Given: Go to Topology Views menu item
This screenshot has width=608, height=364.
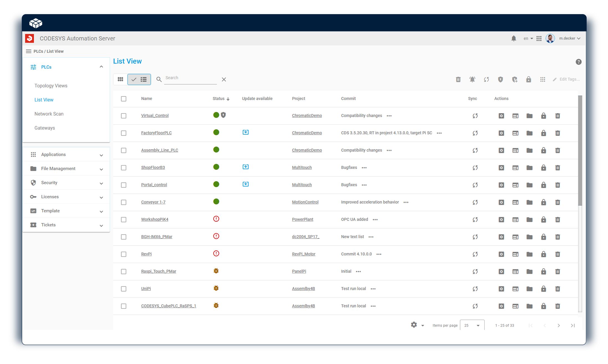Looking at the screenshot, I should tap(51, 86).
